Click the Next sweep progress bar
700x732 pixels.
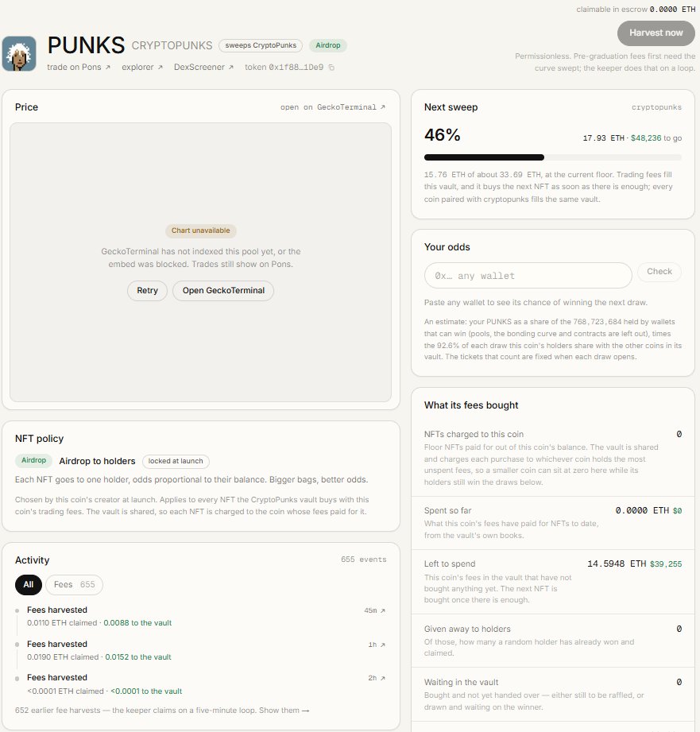click(x=552, y=158)
